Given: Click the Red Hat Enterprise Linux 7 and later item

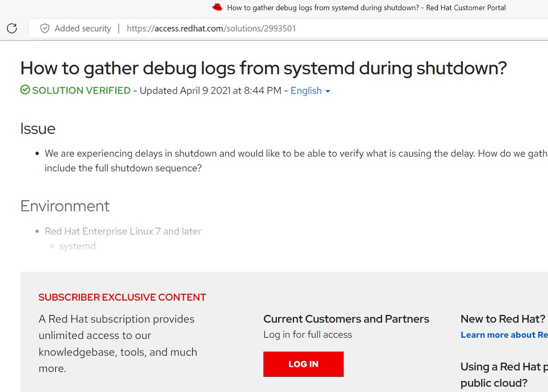Looking at the screenshot, I should (x=123, y=231).
